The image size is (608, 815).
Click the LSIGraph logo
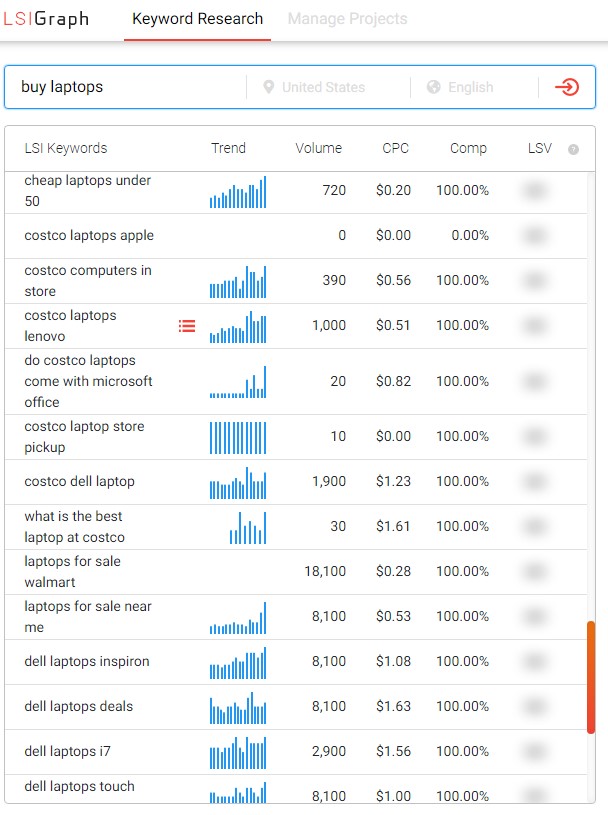point(45,19)
